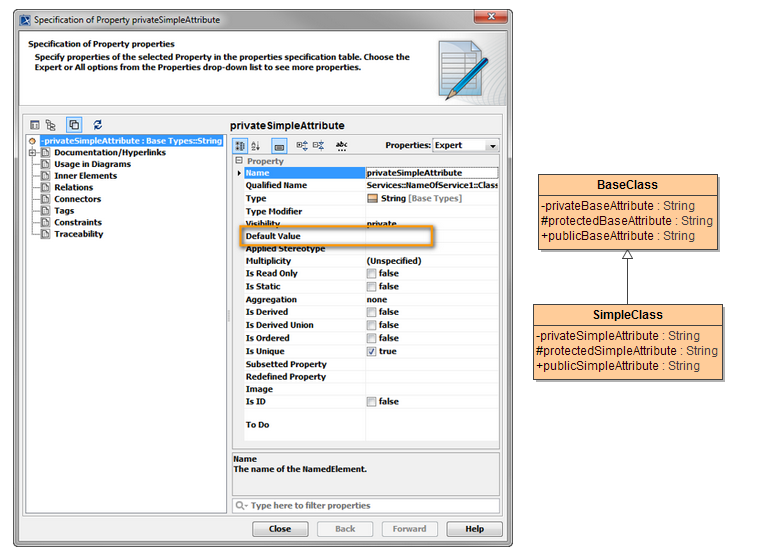Click the tree structure icon above tree

point(51,125)
